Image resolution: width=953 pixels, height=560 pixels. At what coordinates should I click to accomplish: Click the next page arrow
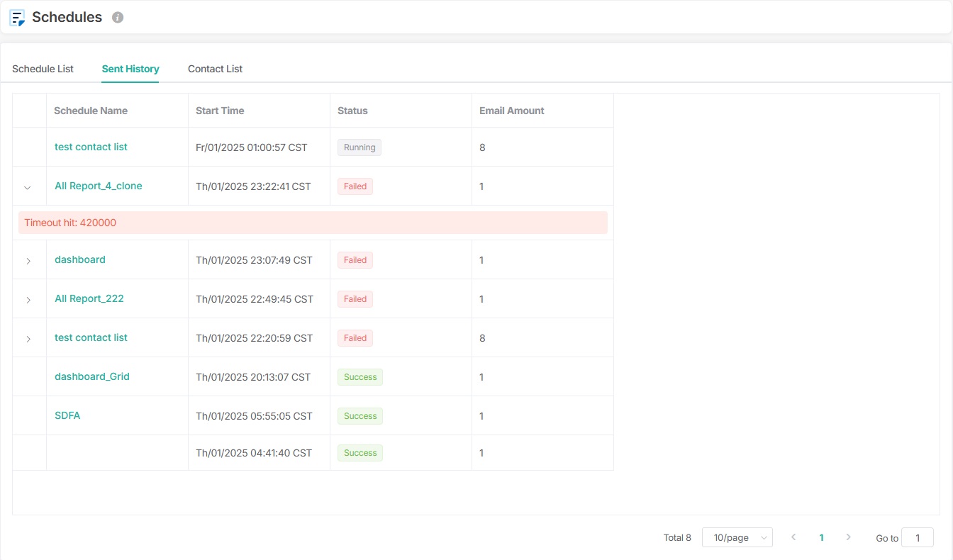click(848, 537)
